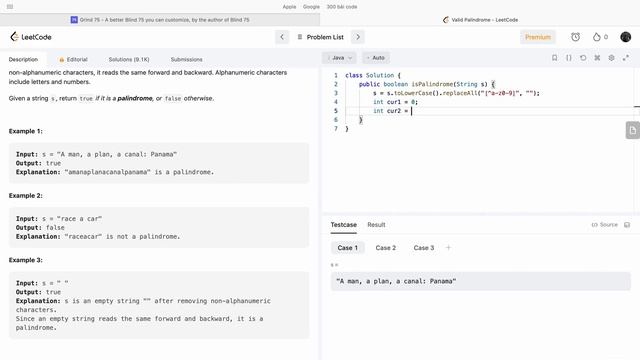Image resolution: width=640 pixels, height=360 pixels.
Task: Click 'amanaplanacanalpanama' explanation text
Action: coord(107,172)
